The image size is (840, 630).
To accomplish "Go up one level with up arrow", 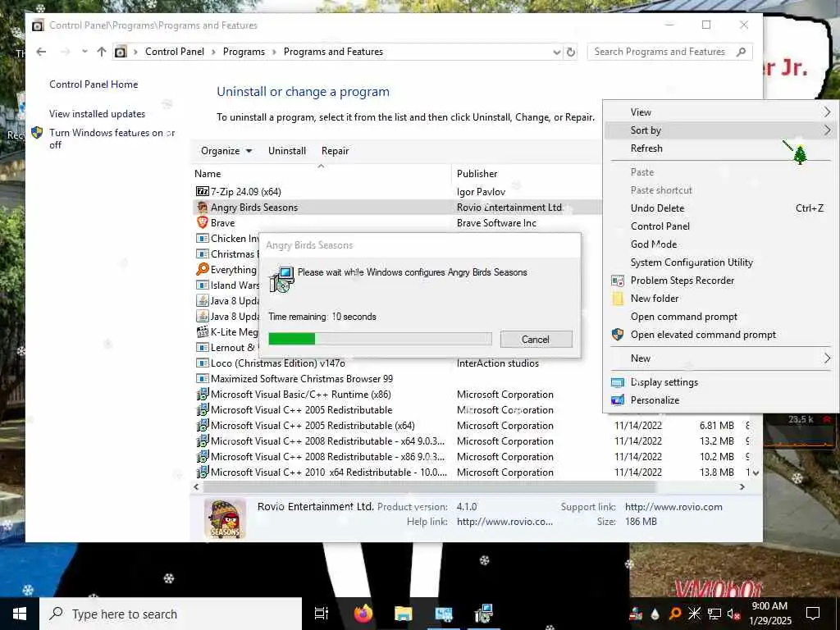I will click(x=101, y=52).
